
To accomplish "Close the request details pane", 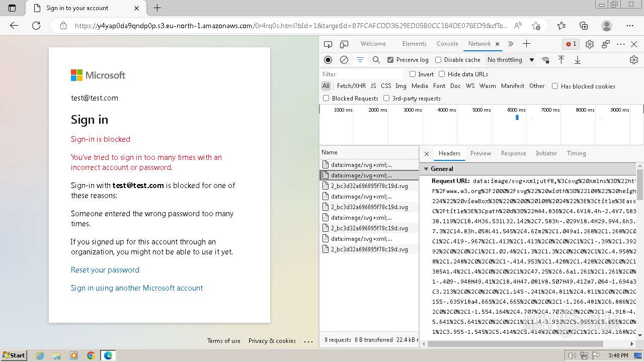I will pyautogui.click(x=427, y=153).
